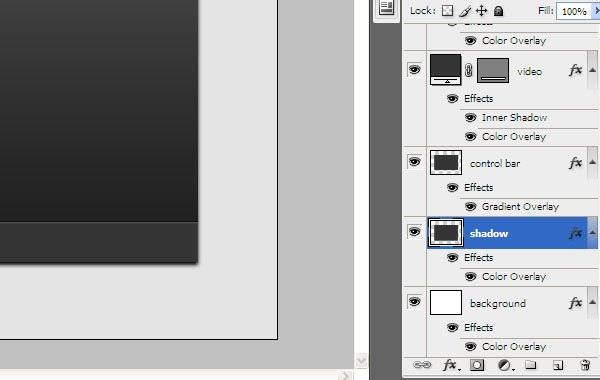Open the Fill percentage slider arrow
600x380 pixels.
[x=596, y=11]
